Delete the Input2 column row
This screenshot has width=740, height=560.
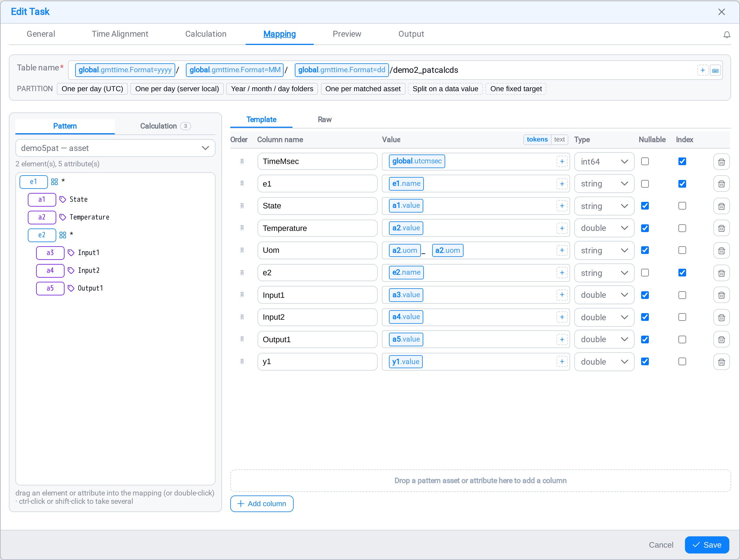point(721,317)
